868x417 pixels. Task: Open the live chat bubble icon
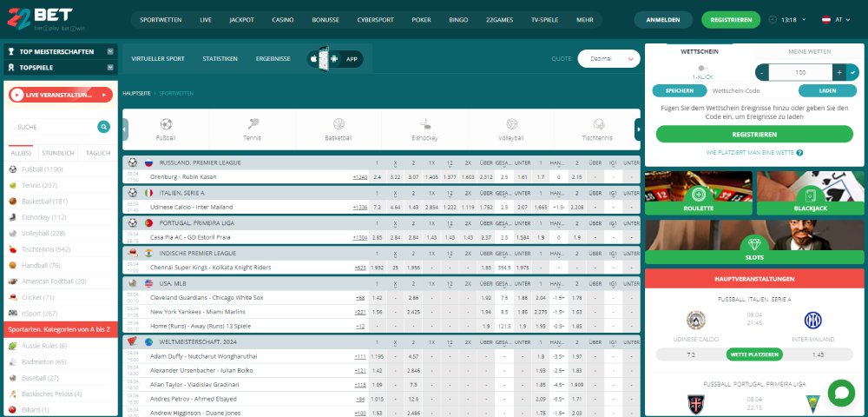pyautogui.click(x=840, y=393)
